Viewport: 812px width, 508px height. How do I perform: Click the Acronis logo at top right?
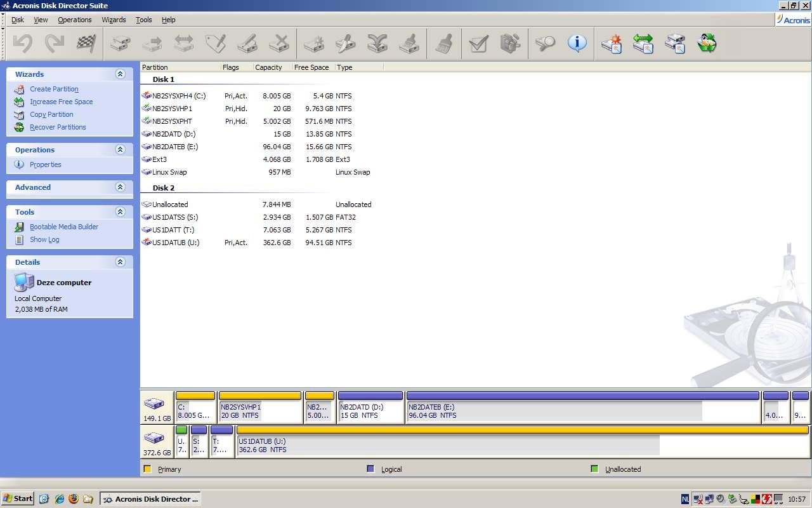coord(793,20)
